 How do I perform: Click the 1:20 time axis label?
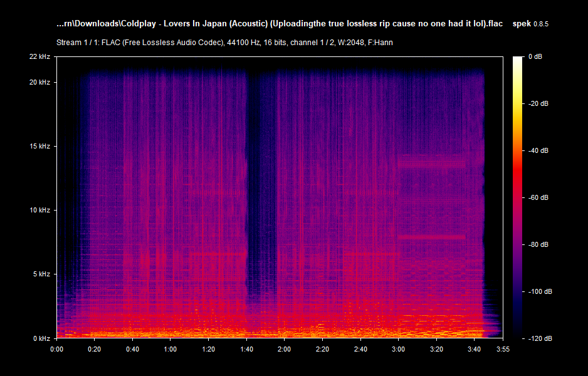(209, 350)
